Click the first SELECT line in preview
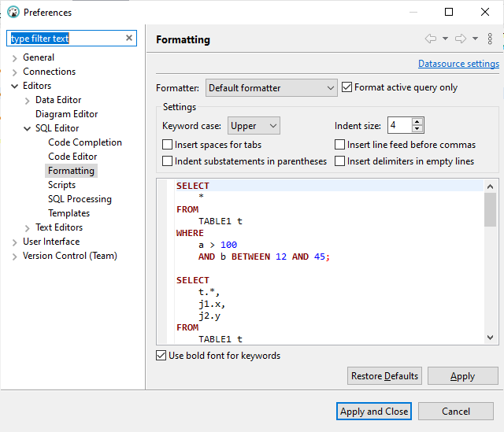 pyautogui.click(x=329, y=186)
